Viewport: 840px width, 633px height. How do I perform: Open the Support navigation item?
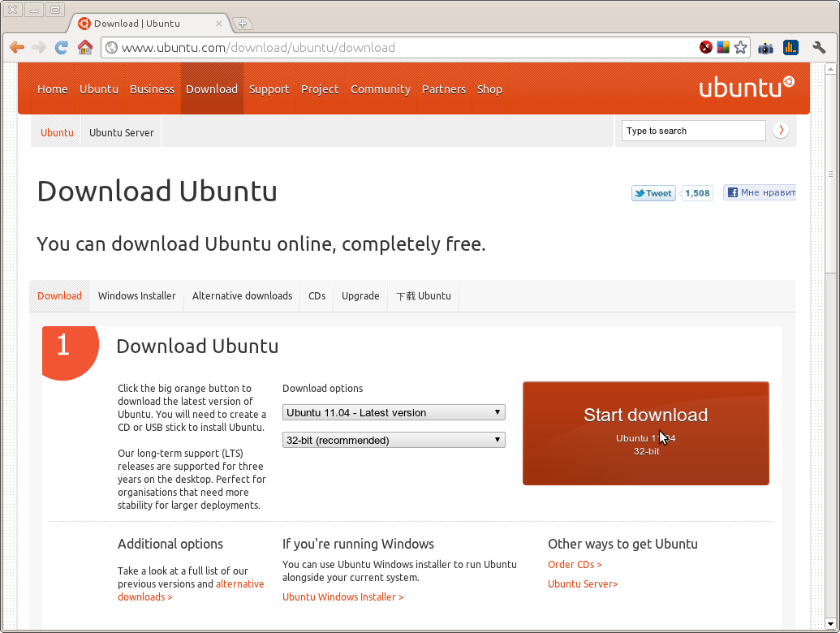pyautogui.click(x=269, y=89)
